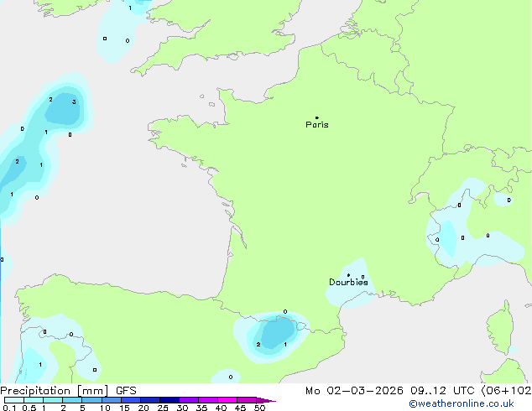Viewport: 532px width, 411px height.
Task: Click the Dourbies location label
Action: coord(348,282)
